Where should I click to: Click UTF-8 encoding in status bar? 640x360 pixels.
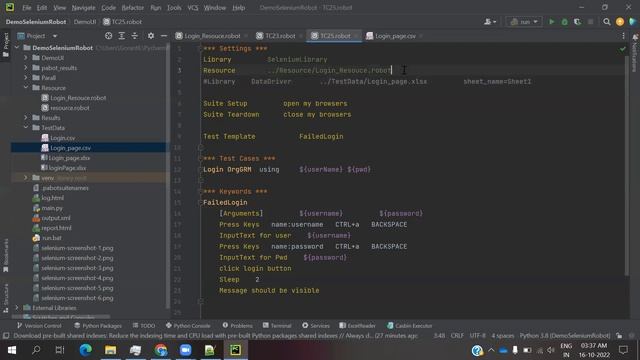(478, 335)
